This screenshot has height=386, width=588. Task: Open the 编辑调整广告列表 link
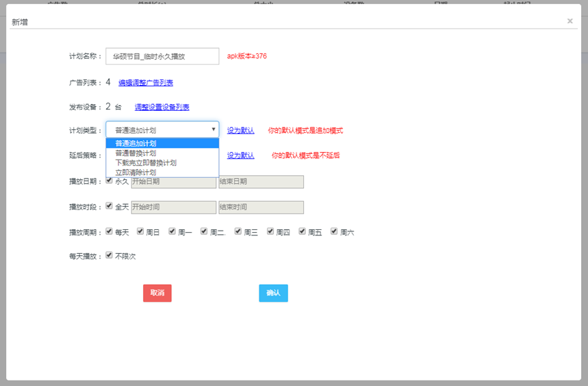tap(145, 83)
